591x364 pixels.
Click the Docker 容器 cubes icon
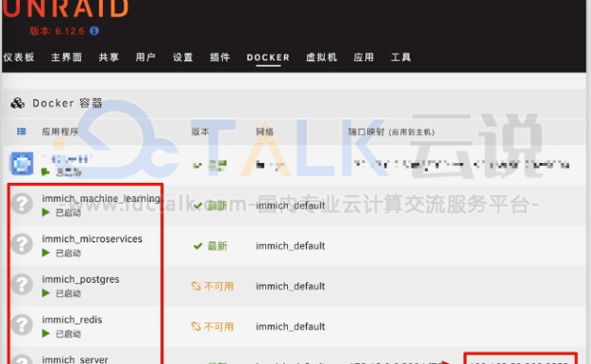click(17, 103)
